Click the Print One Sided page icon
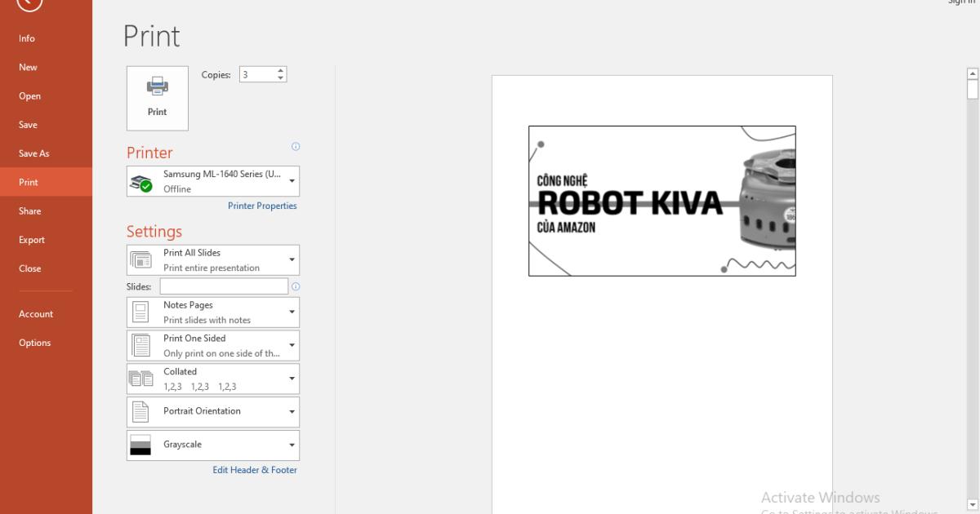The height and width of the screenshot is (514, 980). coord(141,346)
